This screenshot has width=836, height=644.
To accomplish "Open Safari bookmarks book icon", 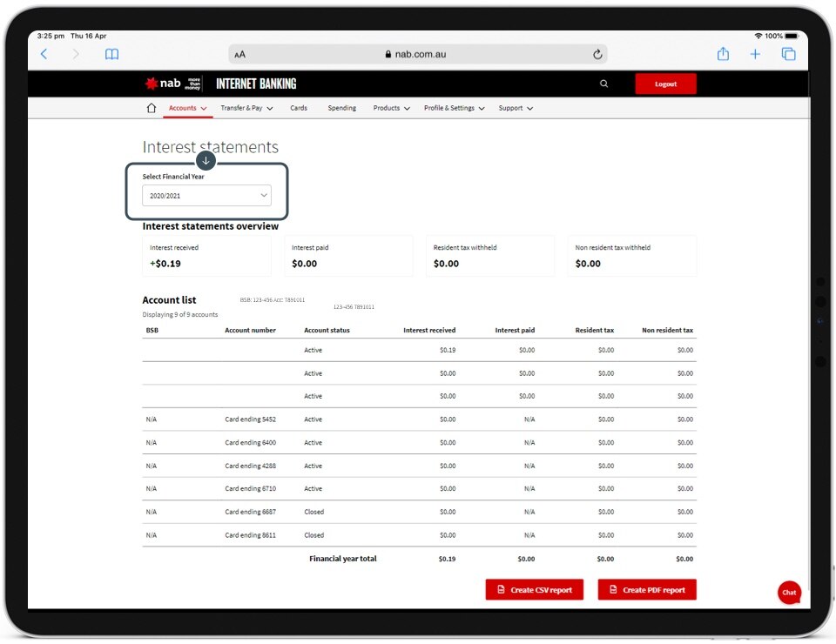I will click(111, 54).
